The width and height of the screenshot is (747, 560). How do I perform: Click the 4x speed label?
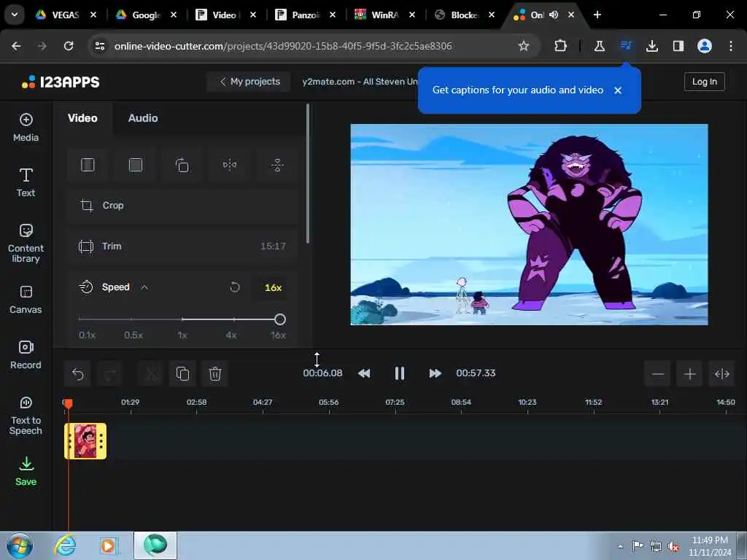tap(231, 335)
